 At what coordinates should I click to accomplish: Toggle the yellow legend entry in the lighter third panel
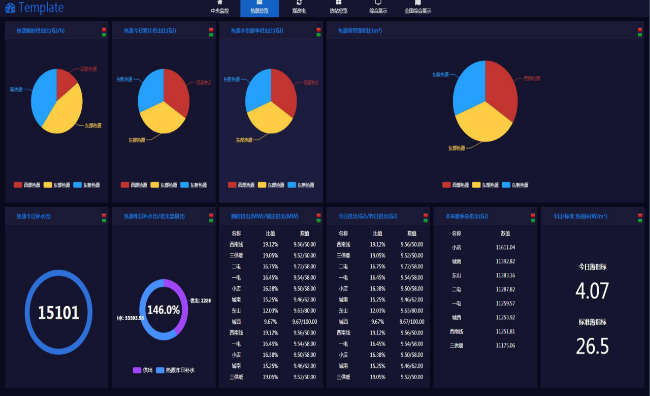271,185
